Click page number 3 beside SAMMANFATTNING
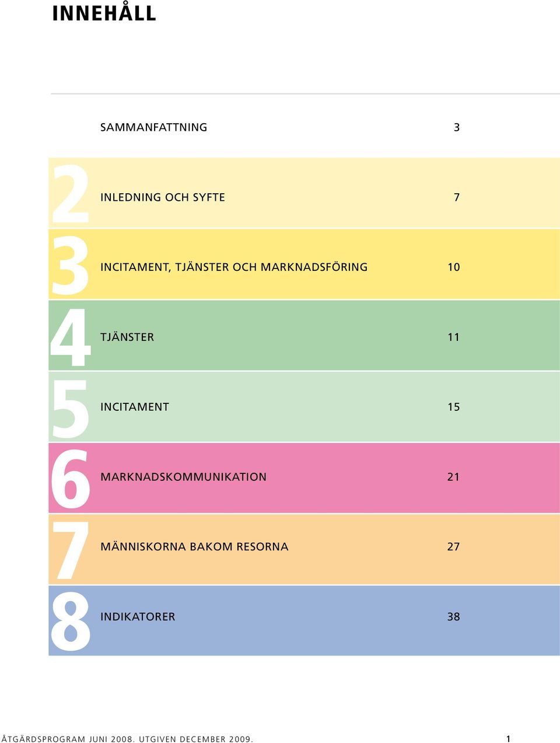Viewport: 560px width, 743px height. (457, 127)
